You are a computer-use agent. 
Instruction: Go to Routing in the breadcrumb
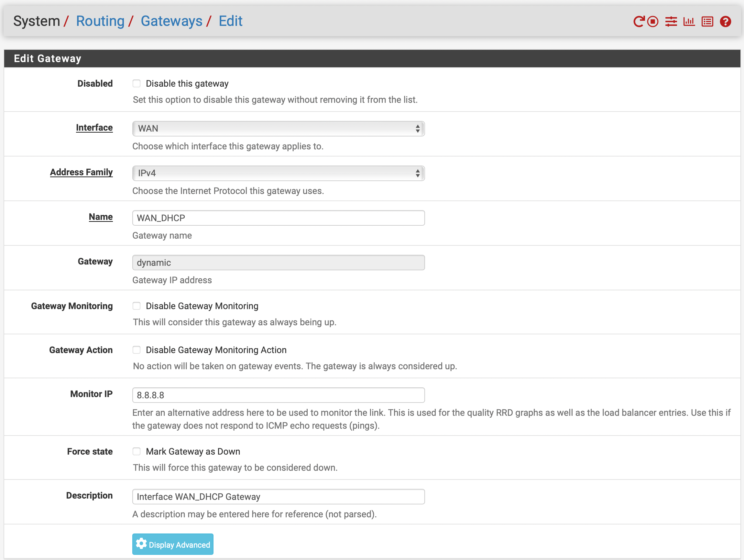click(100, 21)
